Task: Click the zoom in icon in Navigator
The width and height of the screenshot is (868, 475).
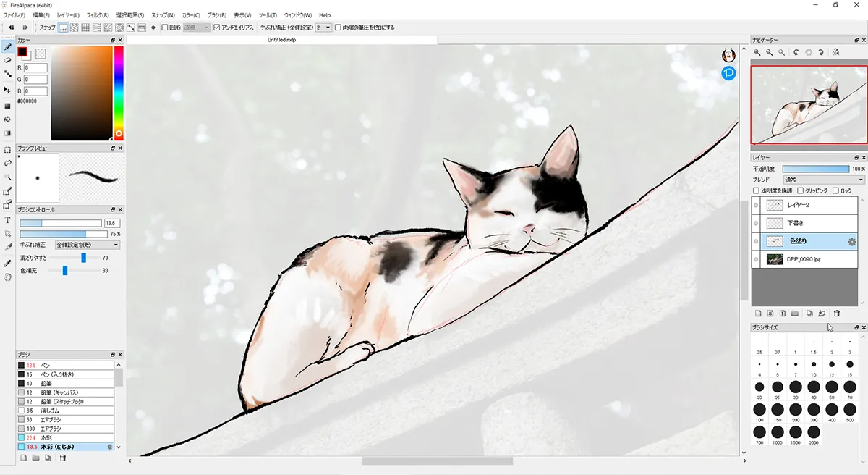Action: coord(757,52)
